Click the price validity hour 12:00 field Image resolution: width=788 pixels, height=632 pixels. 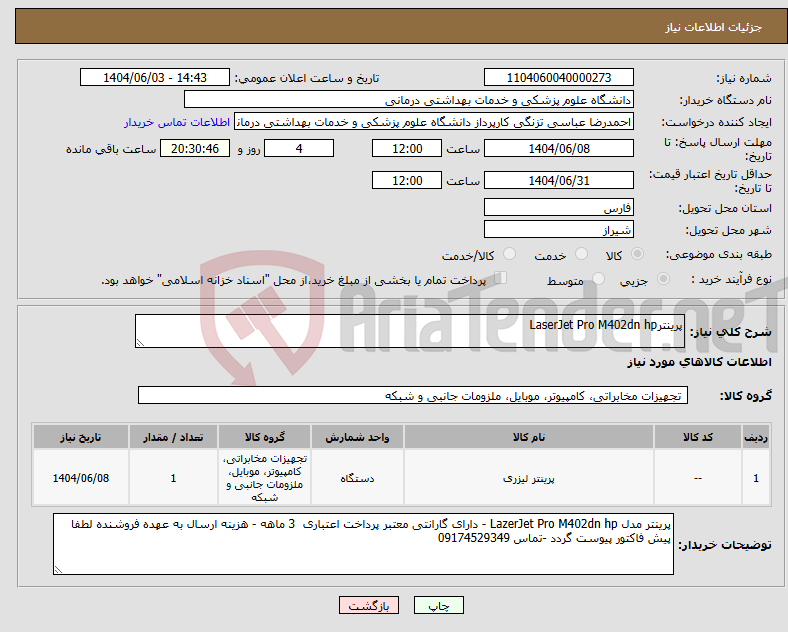click(x=407, y=180)
